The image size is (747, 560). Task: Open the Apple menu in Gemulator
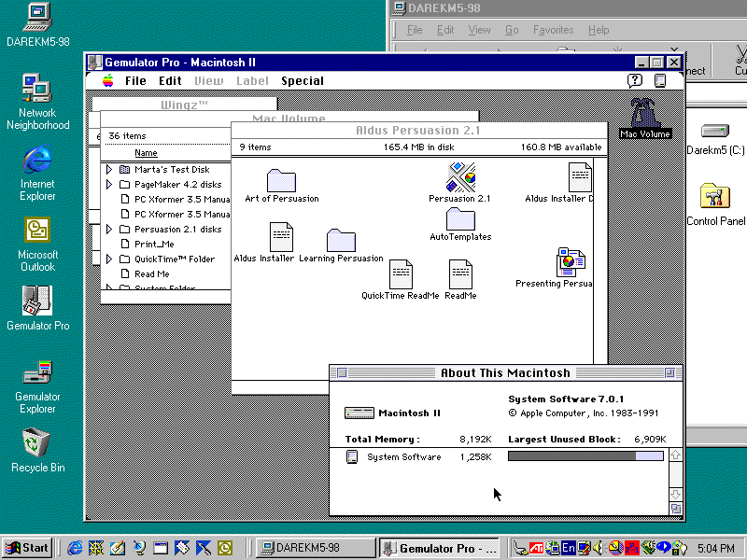(x=108, y=80)
